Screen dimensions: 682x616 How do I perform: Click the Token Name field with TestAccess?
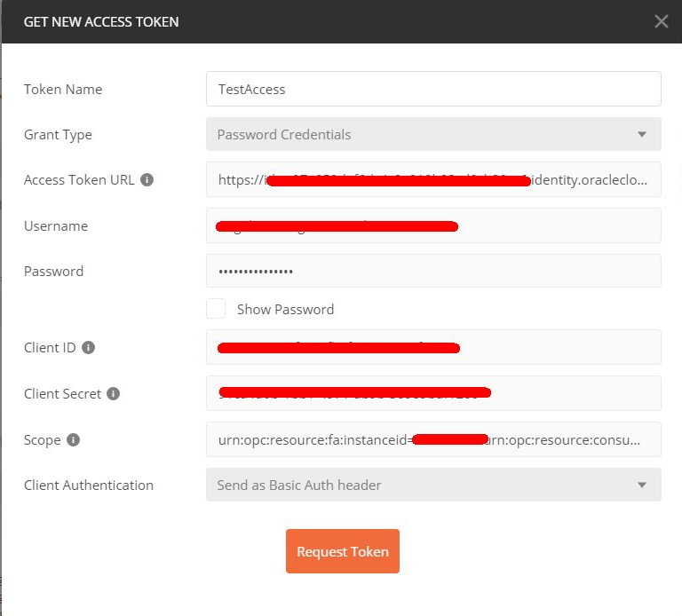(x=433, y=89)
